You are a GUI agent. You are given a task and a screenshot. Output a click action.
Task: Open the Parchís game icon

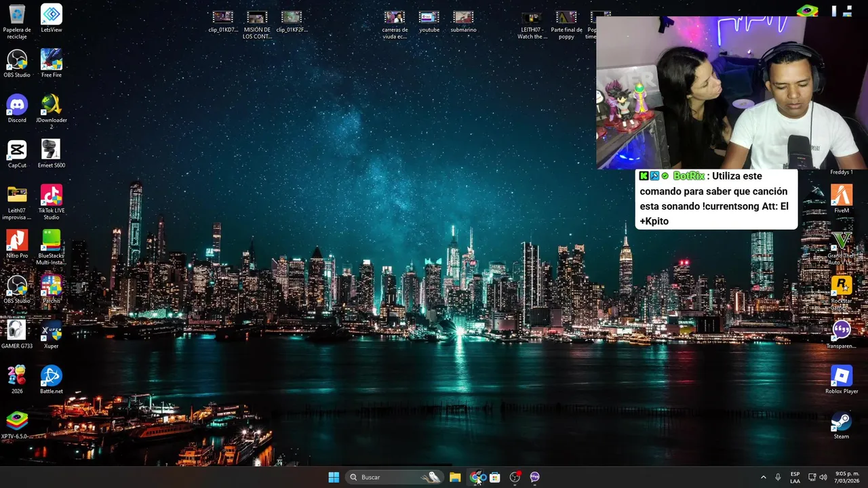coord(52,289)
